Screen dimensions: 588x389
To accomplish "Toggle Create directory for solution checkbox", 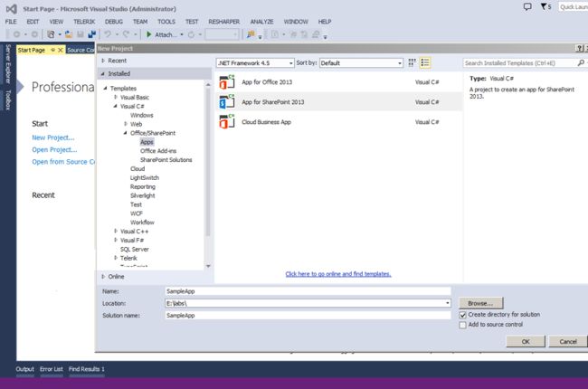I will 463,315.
